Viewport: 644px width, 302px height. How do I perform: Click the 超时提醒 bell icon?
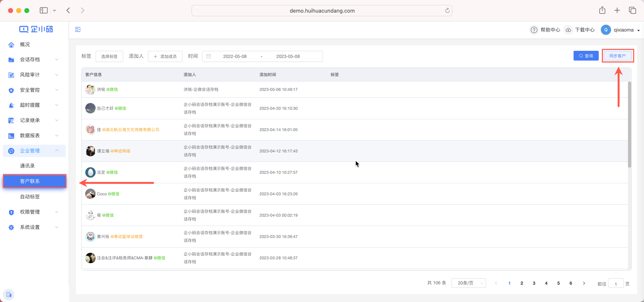(11, 105)
